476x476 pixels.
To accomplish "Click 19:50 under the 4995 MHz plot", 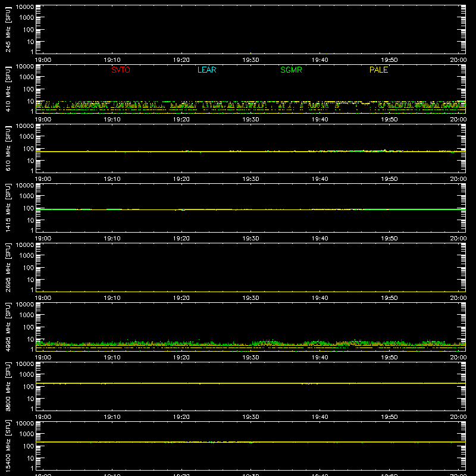I will (x=389, y=358).
